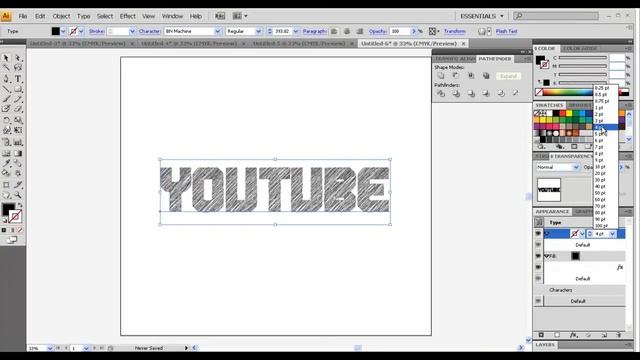Select the Selection (black arrow) tool

[6, 58]
